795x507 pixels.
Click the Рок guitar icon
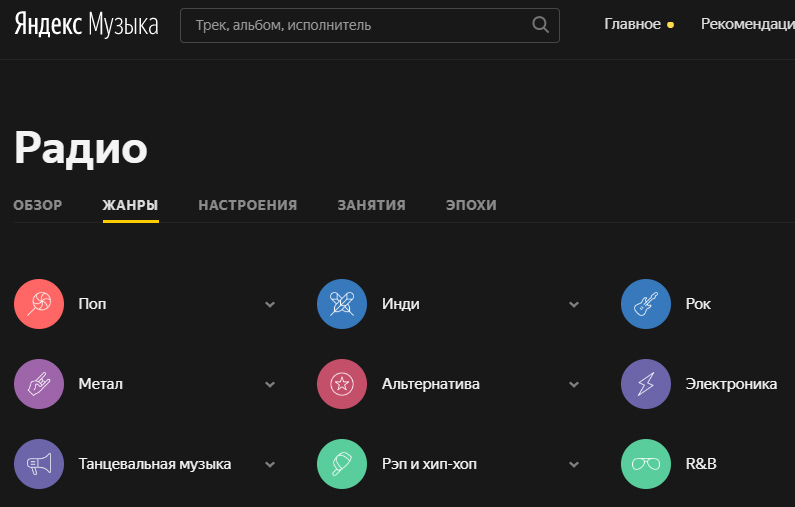coord(646,304)
